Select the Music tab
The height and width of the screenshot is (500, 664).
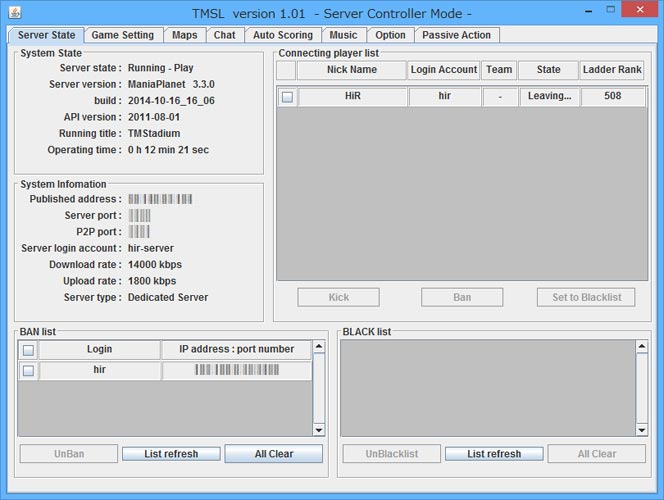[343, 35]
